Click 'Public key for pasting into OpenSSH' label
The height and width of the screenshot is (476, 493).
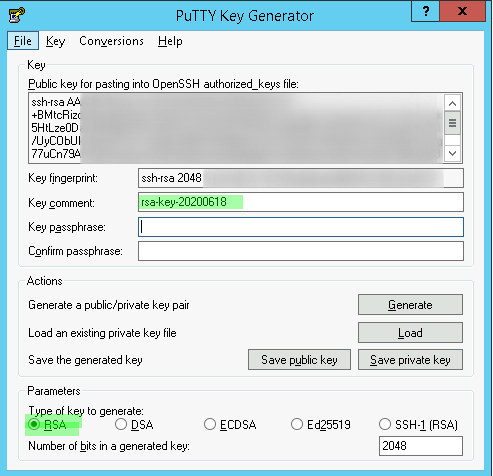click(x=163, y=84)
